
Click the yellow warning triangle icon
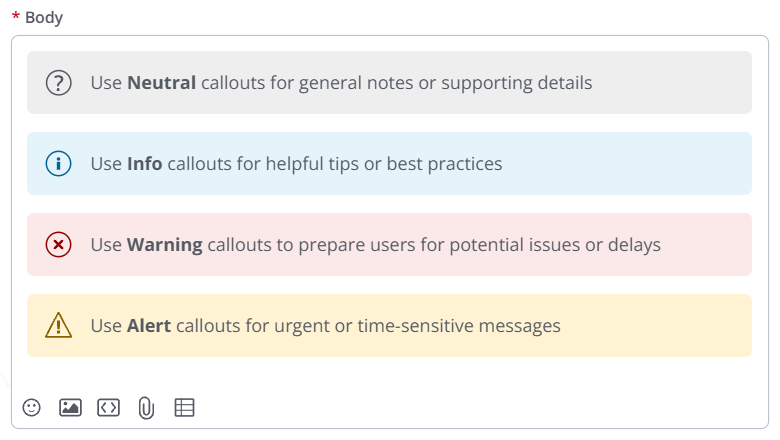click(x=59, y=325)
